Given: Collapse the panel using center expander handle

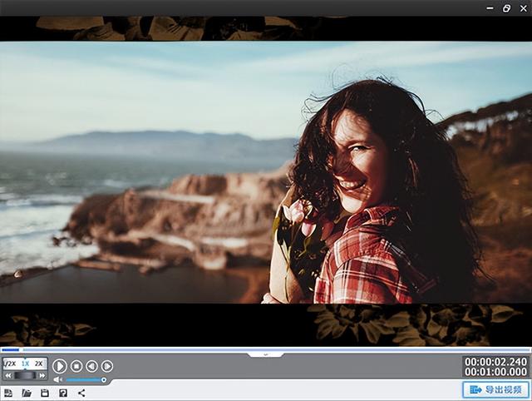Looking at the screenshot, I should pyautogui.click(x=266, y=354).
